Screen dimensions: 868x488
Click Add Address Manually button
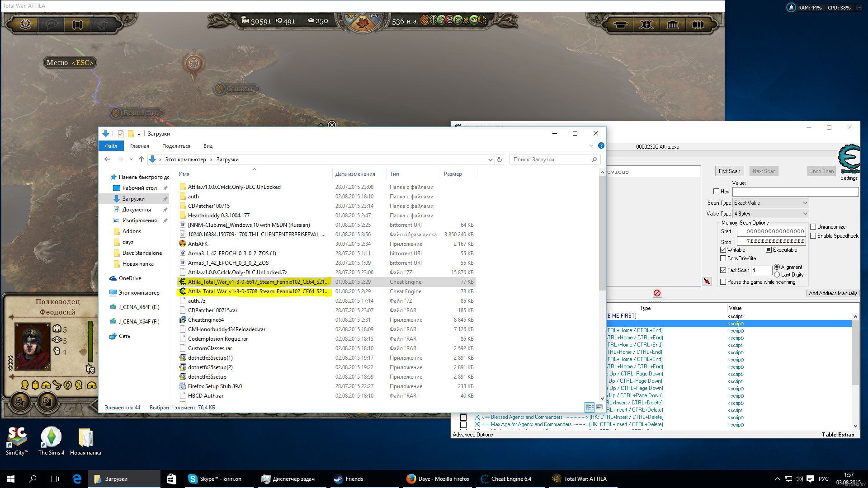pyautogui.click(x=833, y=293)
